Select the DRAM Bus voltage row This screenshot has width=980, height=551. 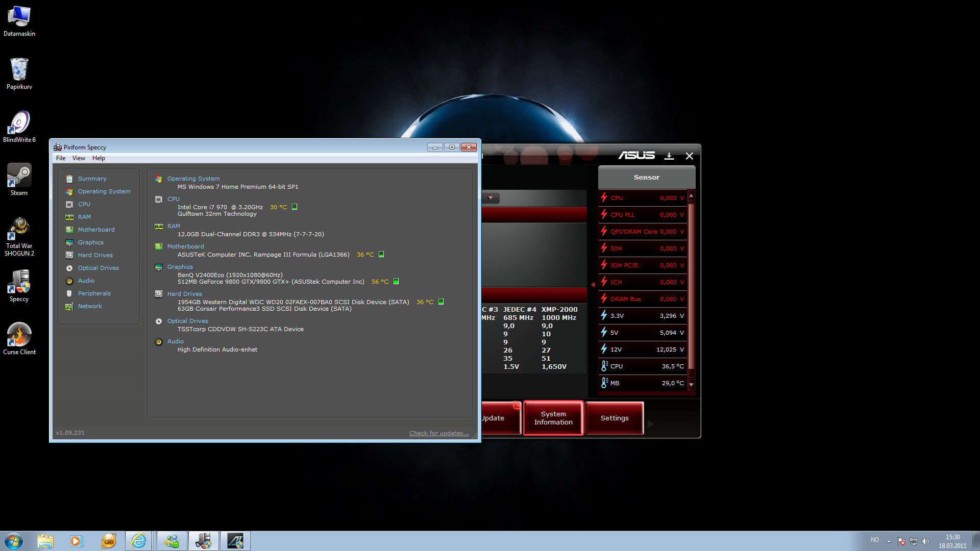tap(643, 299)
